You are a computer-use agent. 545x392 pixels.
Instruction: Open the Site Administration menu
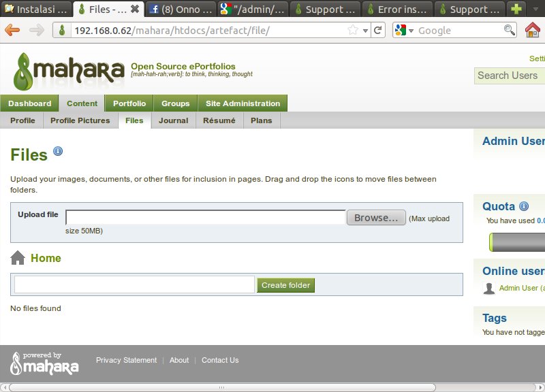(x=243, y=103)
